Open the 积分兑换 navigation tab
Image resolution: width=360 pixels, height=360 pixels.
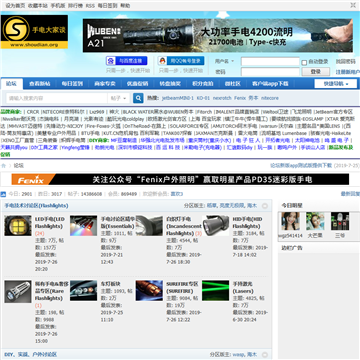click(203, 84)
